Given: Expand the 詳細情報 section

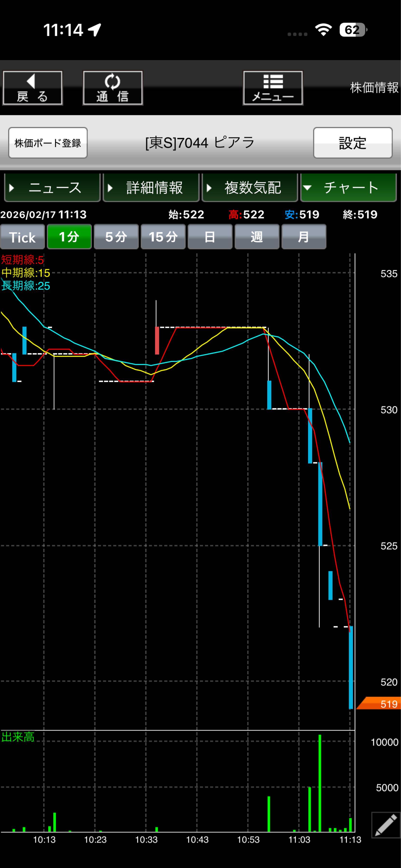Looking at the screenshot, I should [151, 188].
